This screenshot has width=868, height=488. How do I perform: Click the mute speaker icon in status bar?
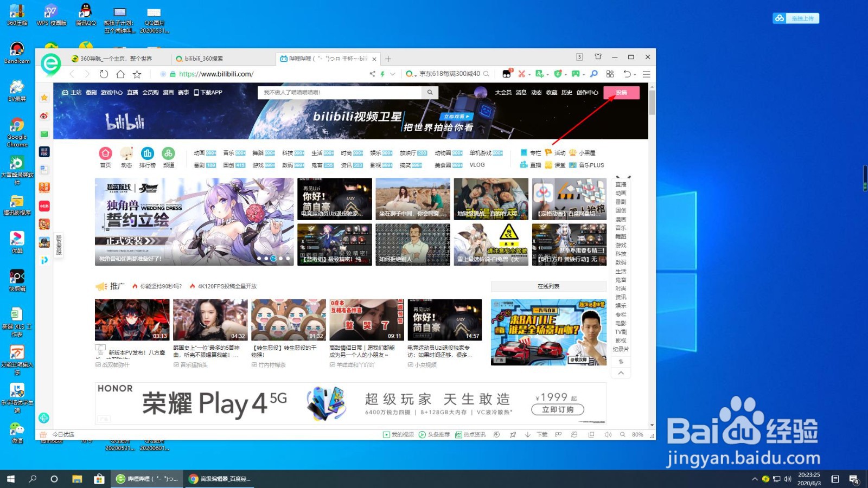coord(608,435)
